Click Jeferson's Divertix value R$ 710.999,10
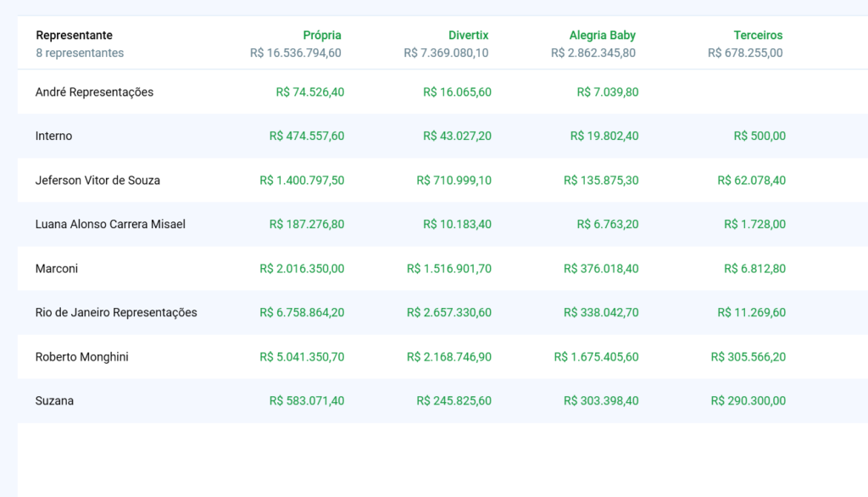 click(454, 181)
